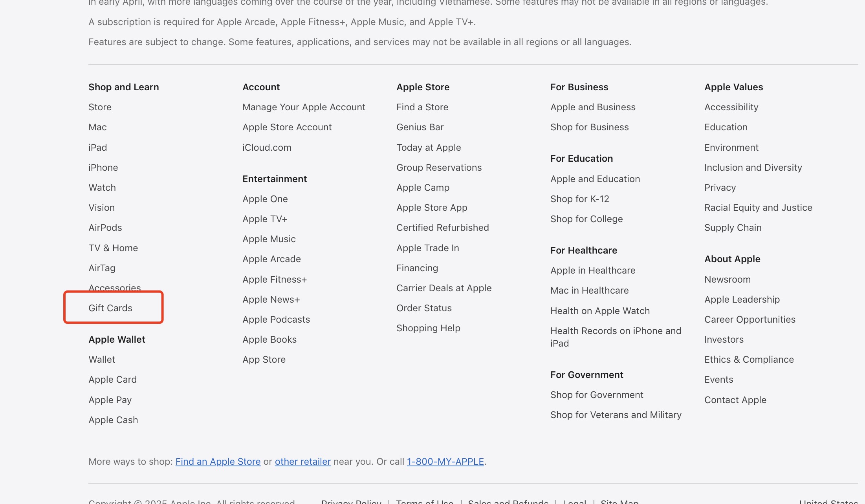View the Certified Refurbished link

442,227
